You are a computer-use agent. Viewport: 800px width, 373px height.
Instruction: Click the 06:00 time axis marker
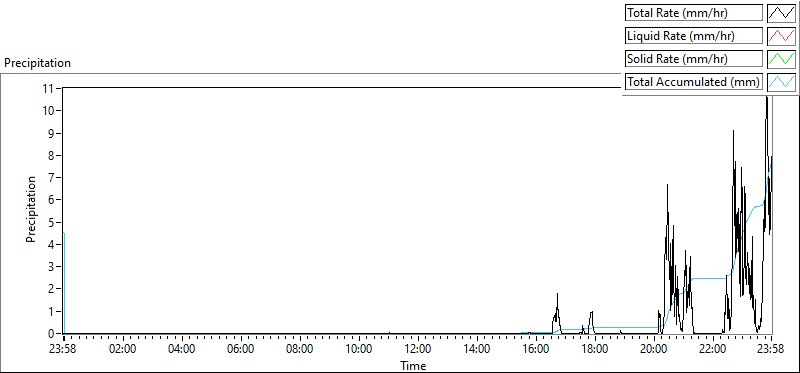tap(241, 350)
